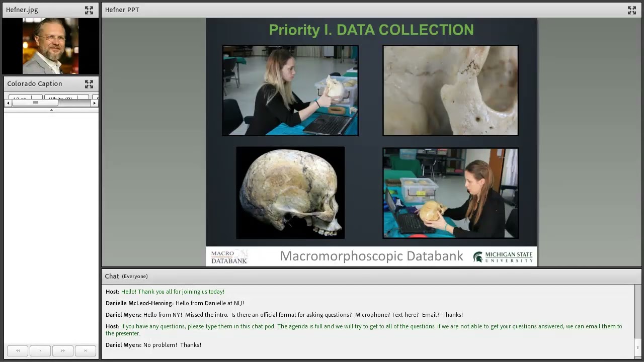Maximize the Hefner.jpg pod

89,10
